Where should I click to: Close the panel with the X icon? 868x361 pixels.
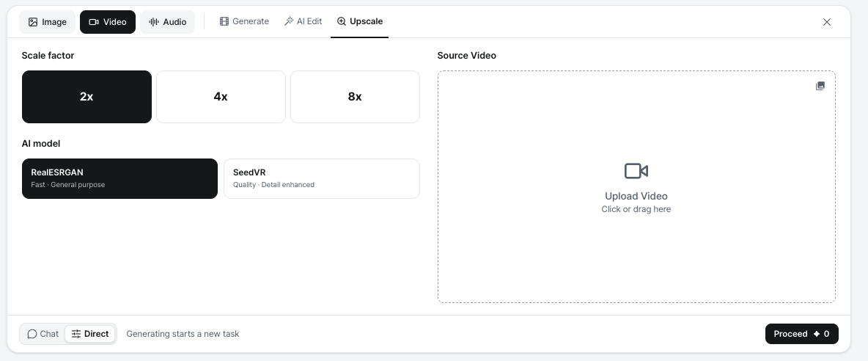(x=826, y=22)
